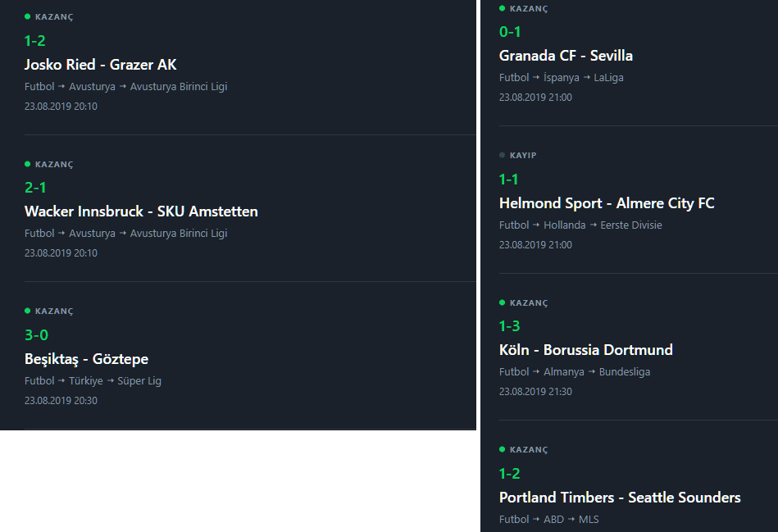The width and height of the screenshot is (778, 532).
Task: Select the 3-0 score for Beşiktaş match
Action: pos(36,335)
